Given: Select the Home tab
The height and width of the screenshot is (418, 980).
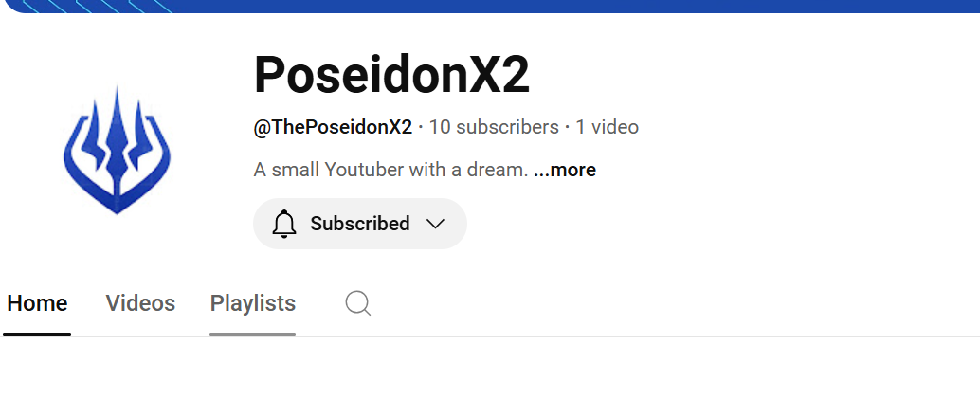Looking at the screenshot, I should 37,303.
